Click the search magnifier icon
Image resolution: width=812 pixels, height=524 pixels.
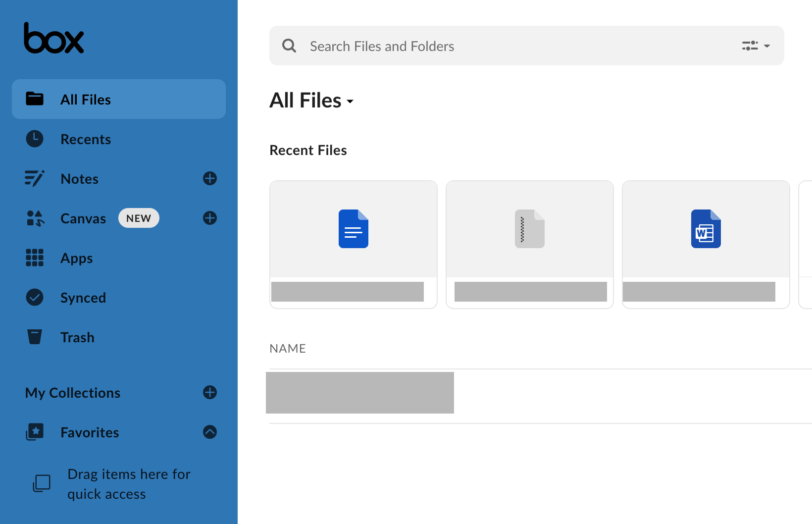(x=289, y=46)
